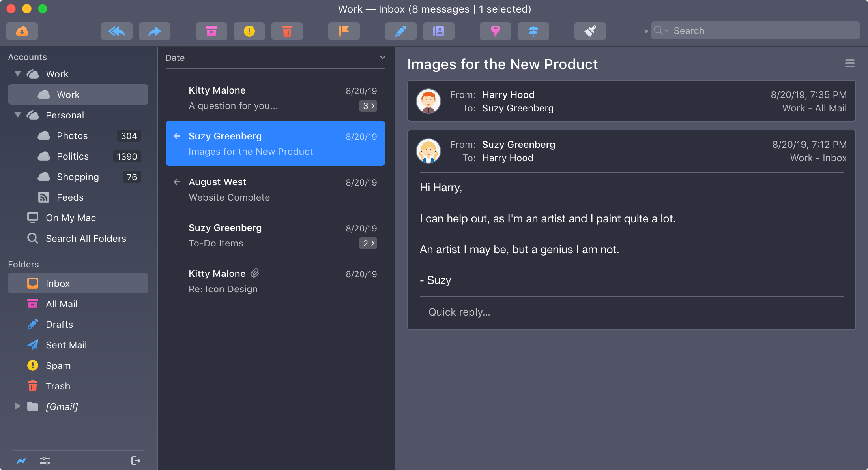
Task: Open the August West Website Complete message
Action: click(x=275, y=190)
